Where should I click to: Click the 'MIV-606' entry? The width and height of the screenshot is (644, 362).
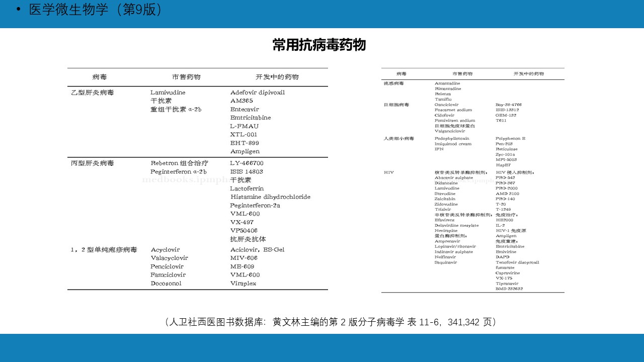pyautogui.click(x=244, y=258)
